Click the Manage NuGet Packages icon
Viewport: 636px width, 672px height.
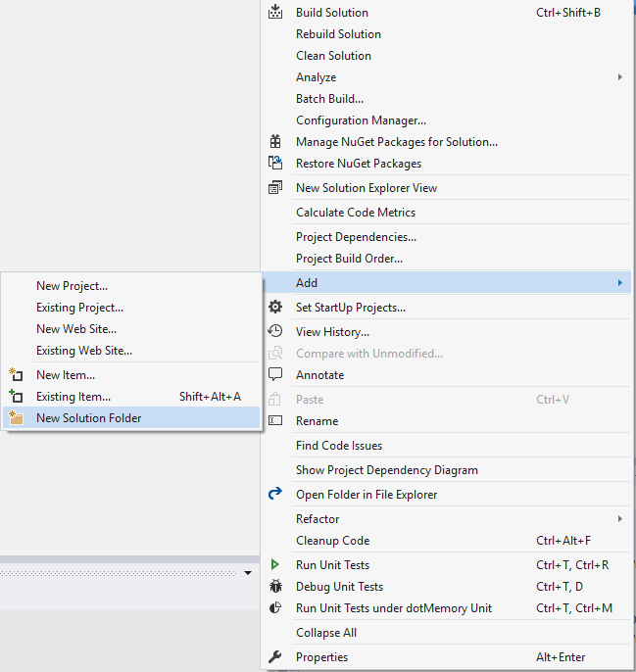[275, 142]
